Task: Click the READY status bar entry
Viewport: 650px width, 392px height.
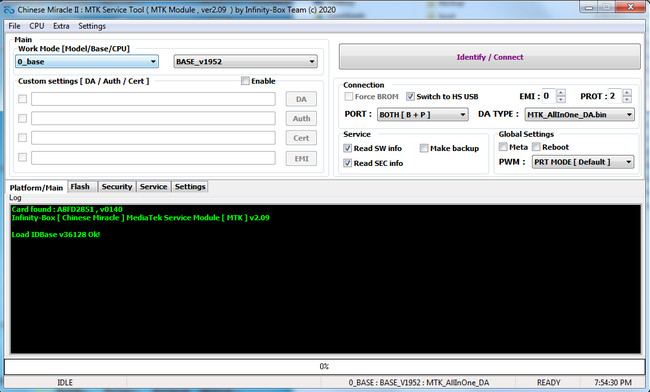Action: pos(548,382)
